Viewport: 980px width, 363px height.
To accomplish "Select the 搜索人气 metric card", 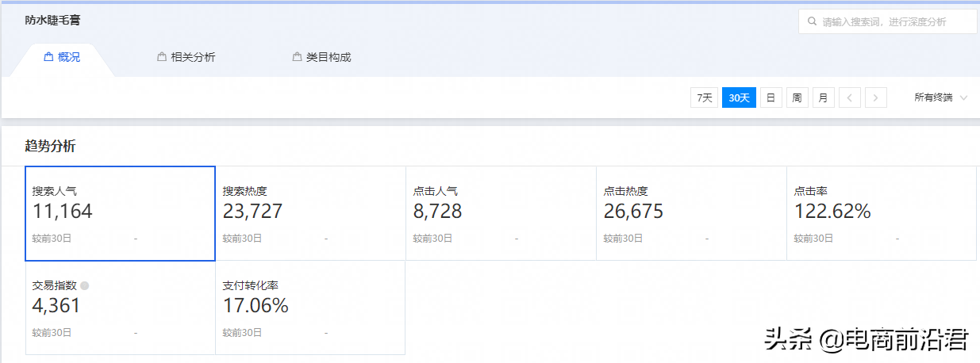I will tap(121, 213).
